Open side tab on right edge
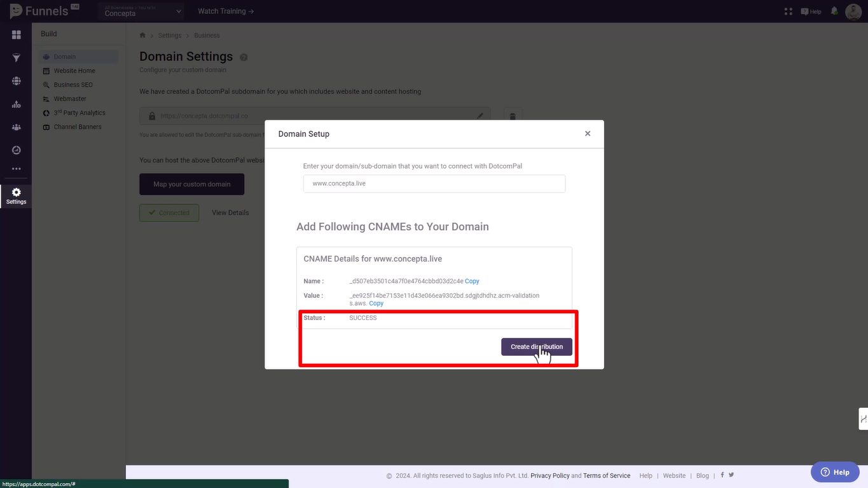 [863, 419]
